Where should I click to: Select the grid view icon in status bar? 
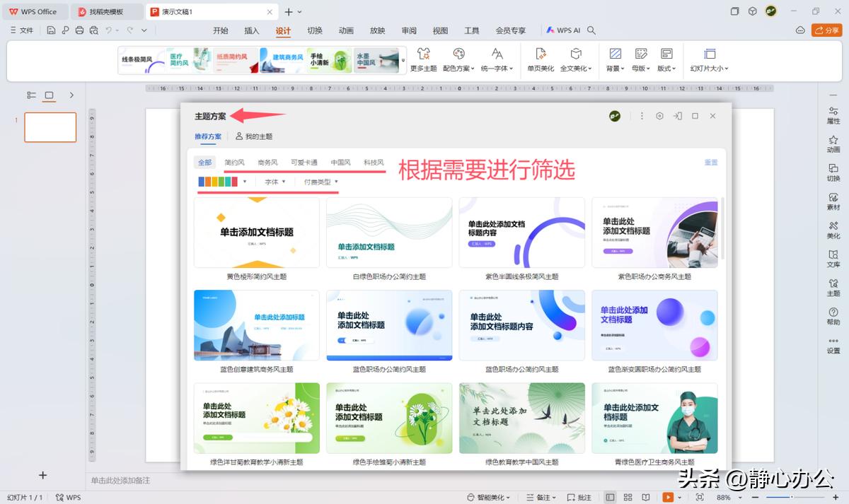[x=628, y=497]
